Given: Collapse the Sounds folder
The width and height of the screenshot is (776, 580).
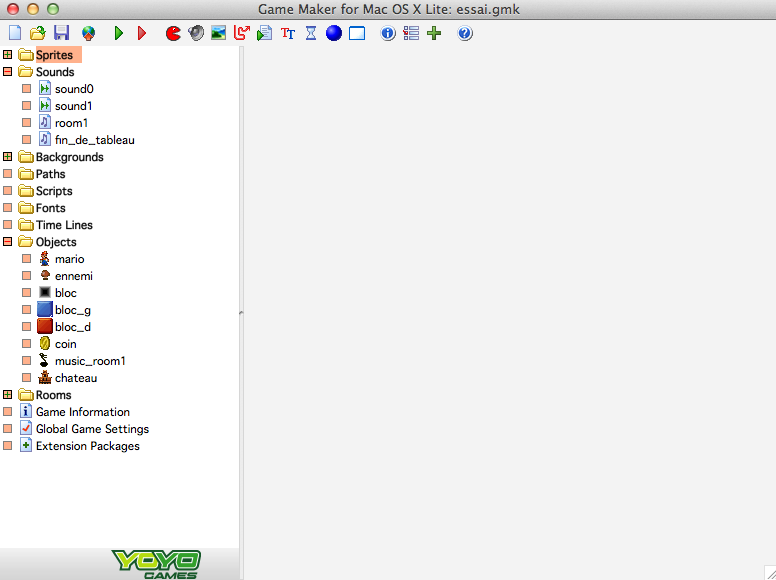Looking at the screenshot, I should [x=7, y=72].
